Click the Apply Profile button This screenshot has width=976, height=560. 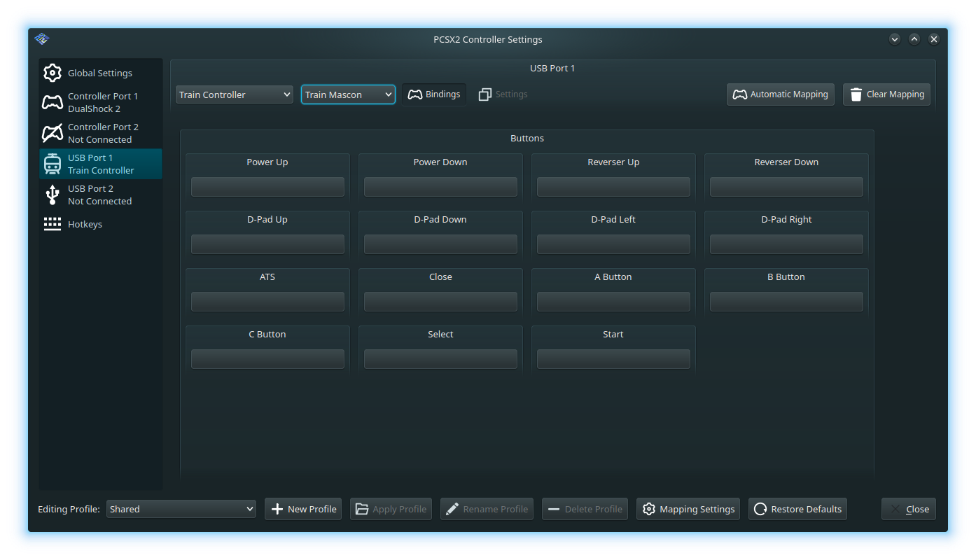(391, 509)
